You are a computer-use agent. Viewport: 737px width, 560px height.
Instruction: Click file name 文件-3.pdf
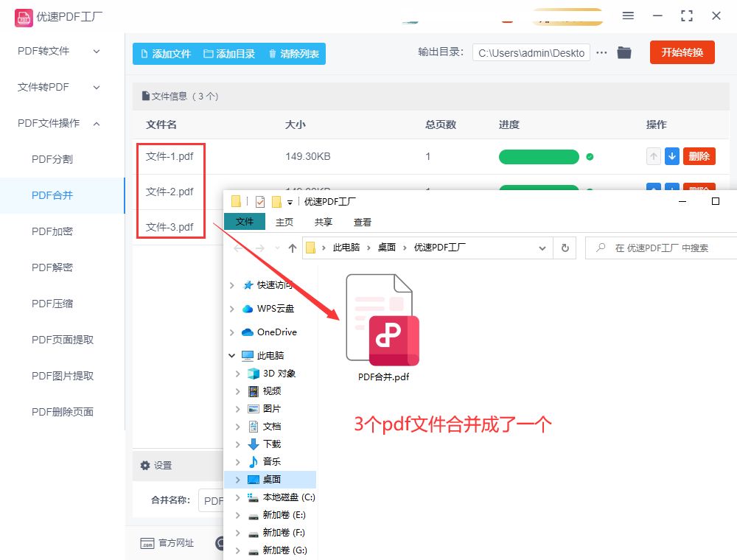click(x=170, y=228)
